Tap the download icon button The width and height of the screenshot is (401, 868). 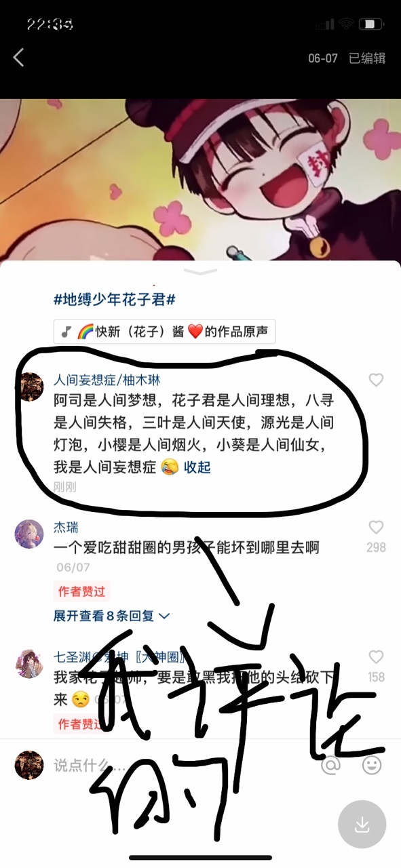point(362,825)
